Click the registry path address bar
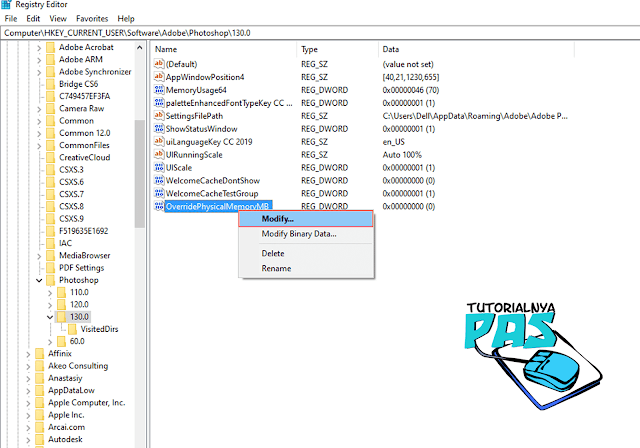The image size is (640, 448). 320,33
